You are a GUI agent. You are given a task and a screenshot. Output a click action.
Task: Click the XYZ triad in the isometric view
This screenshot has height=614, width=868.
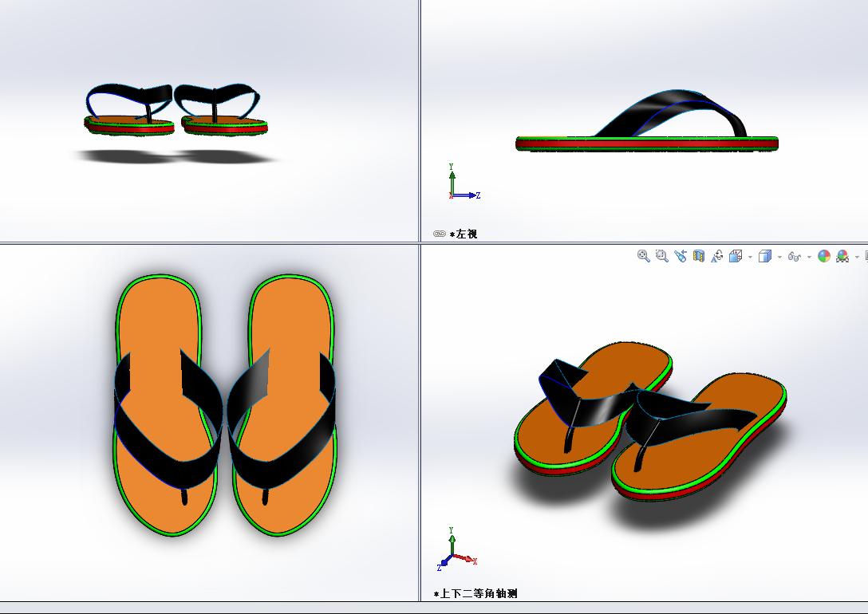coord(456,549)
